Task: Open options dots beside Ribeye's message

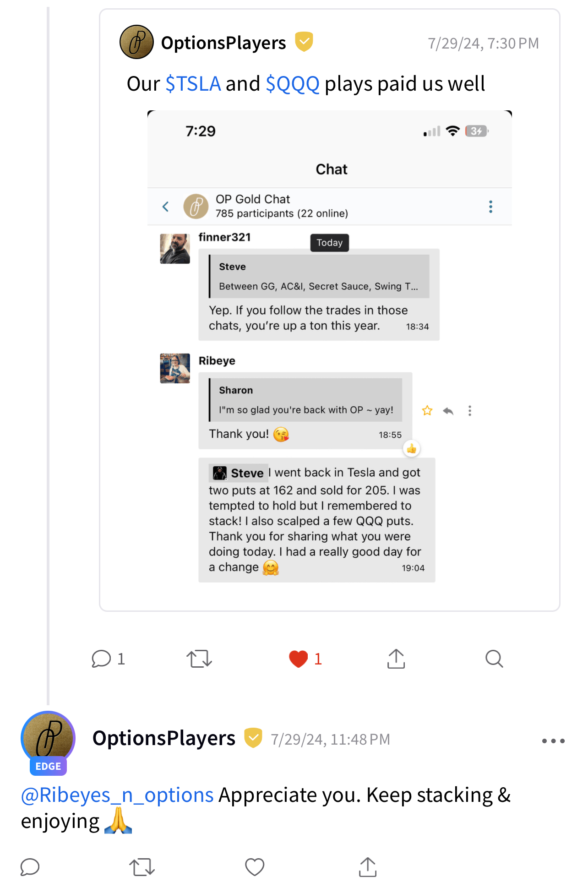Action: [470, 410]
